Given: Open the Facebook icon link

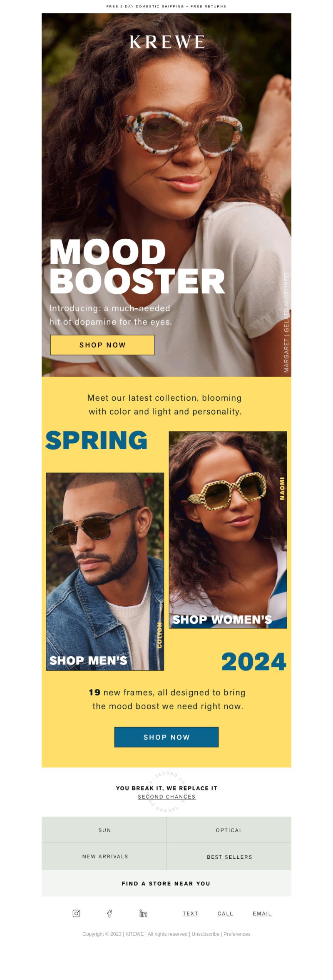Looking at the screenshot, I should (109, 913).
